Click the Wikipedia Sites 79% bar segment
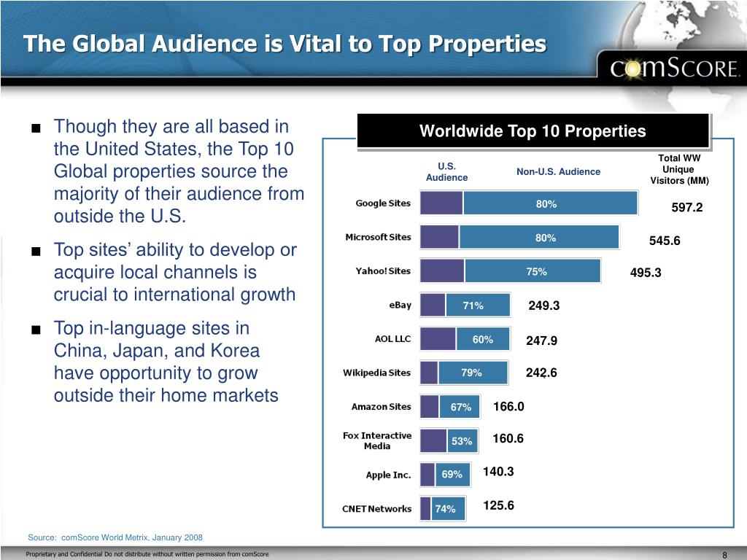This screenshot has width=747, height=560. [x=473, y=373]
